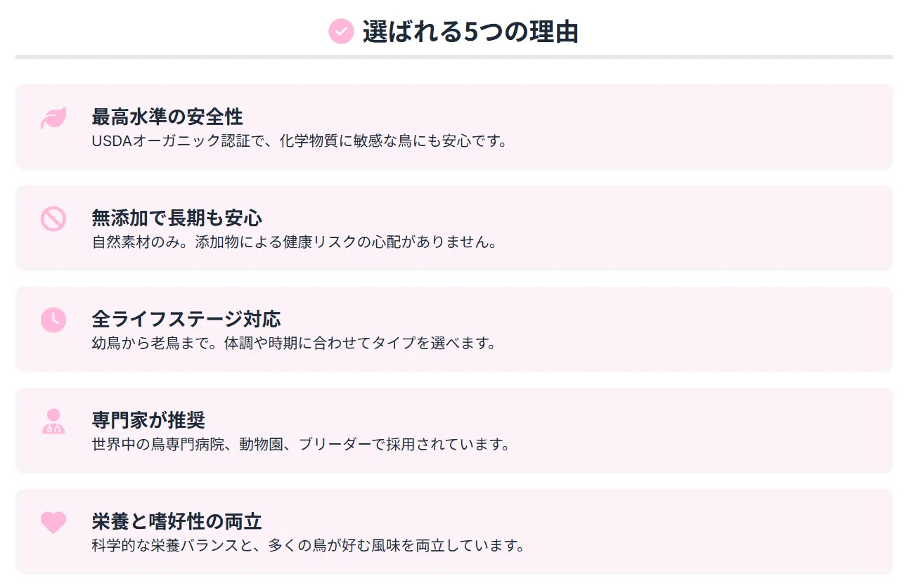The width and height of the screenshot is (907, 588).
Task: Select the 栄養と嗜好性の両立 title
Action: (176, 521)
